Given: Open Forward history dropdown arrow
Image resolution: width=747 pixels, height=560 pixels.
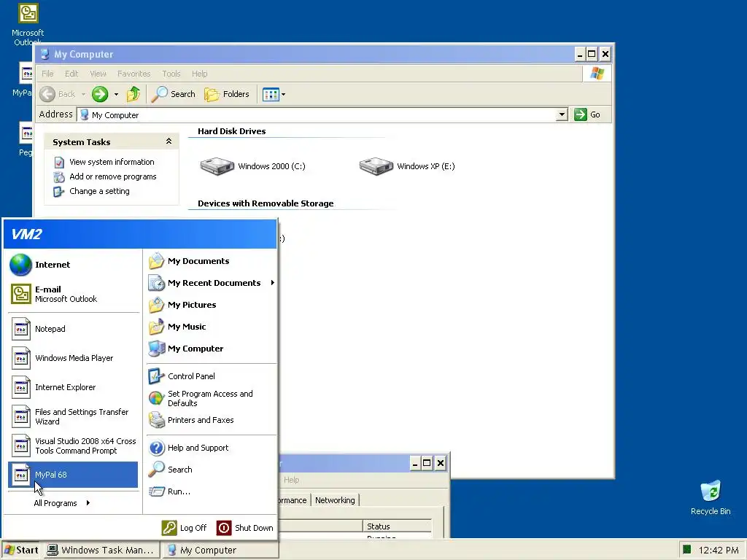Looking at the screenshot, I should pyautogui.click(x=116, y=94).
